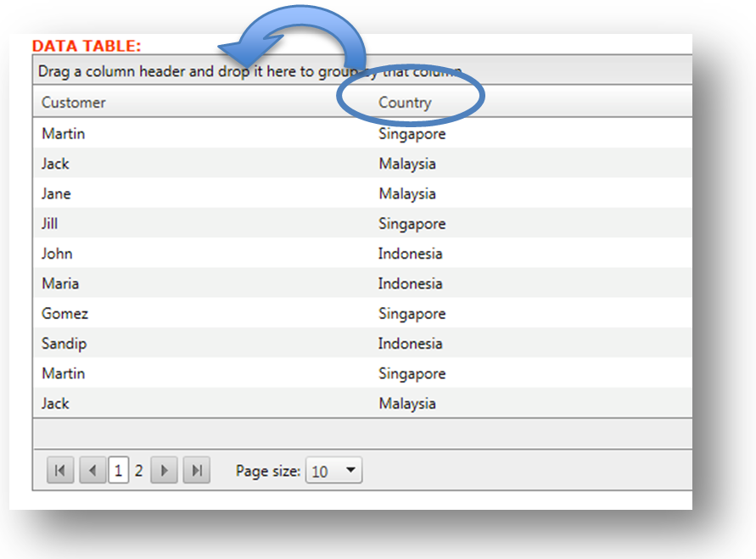
Task: Select the Jill customer cell
Action: (49, 224)
